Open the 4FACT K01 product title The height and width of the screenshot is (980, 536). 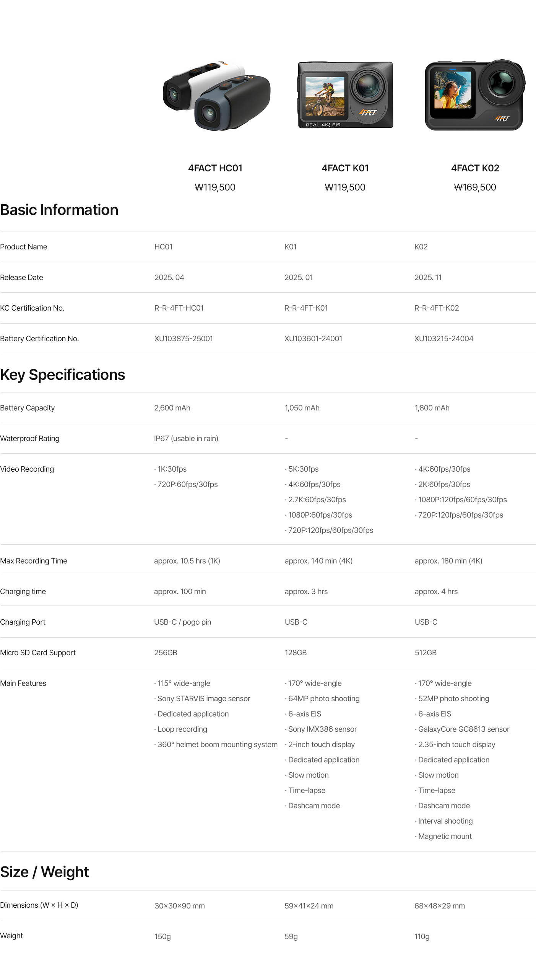click(x=345, y=168)
